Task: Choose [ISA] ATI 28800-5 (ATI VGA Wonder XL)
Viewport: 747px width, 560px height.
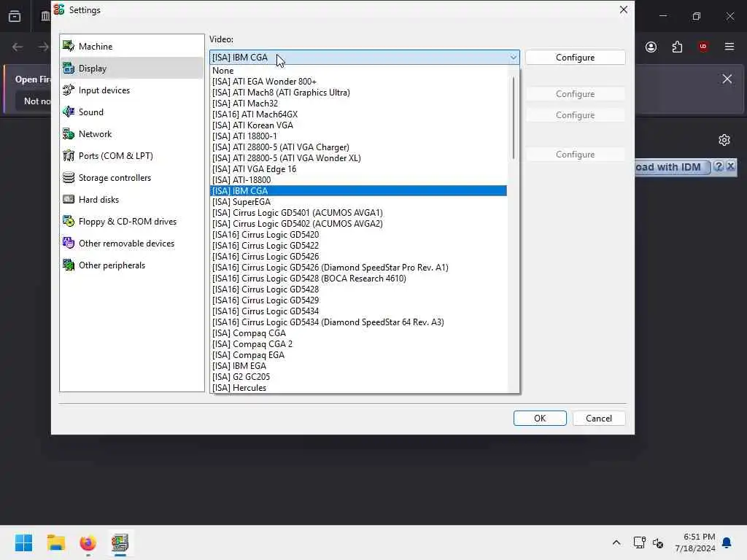Action: click(x=358, y=158)
